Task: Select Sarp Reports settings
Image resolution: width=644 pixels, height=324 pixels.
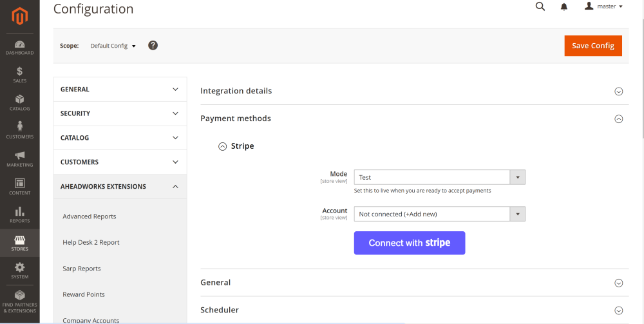Action: coord(81,269)
